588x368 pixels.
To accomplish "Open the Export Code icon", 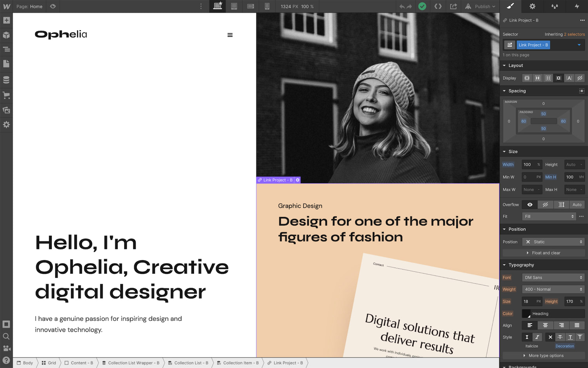I will click(438, 6).
